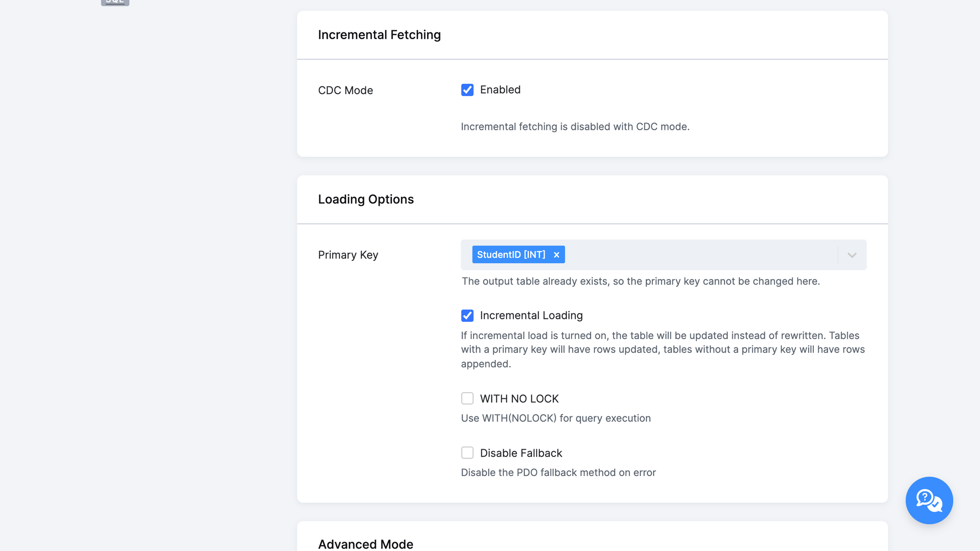Click the 'Incremental Loading' label text
This screenshot has height=551, width=980.
531,315
